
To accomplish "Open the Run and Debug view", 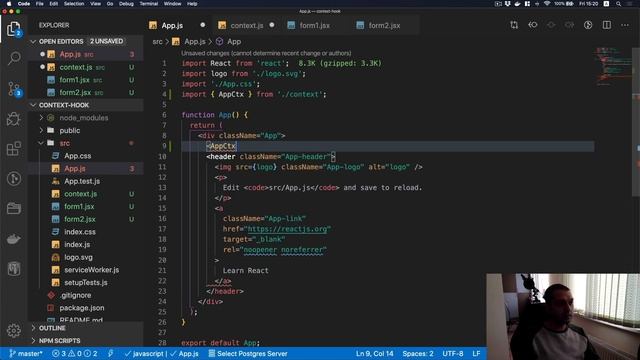I will click(x=14, y=119).
